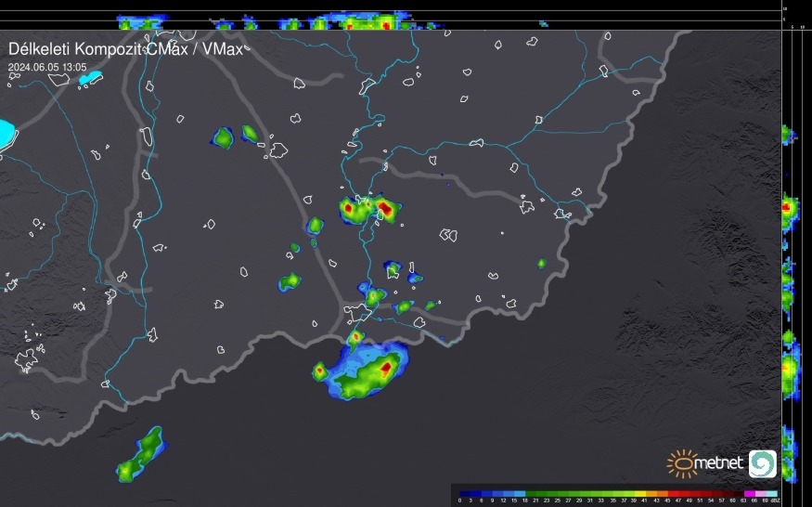Click the yellow segment of the dBZ scale

click(x=640, y=493)
